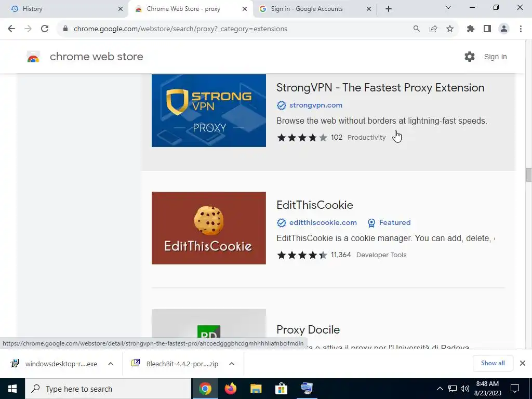The height and width of the screenshot is (399, 532).
Task: Click the computer monitor app in taskbar
Action: [x=307, y=389]
